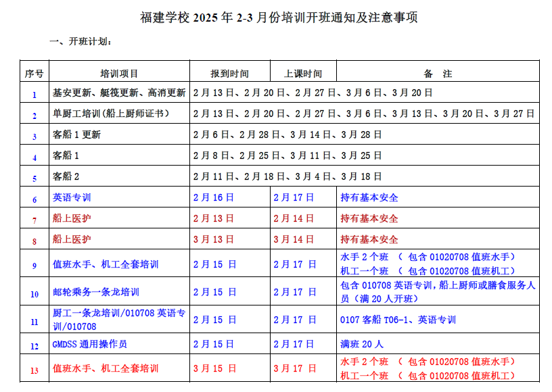Click the red remark 水手2个班（包含01020708值班水手）
Screen dimensions: 552x392
click(x=428, y=362)
